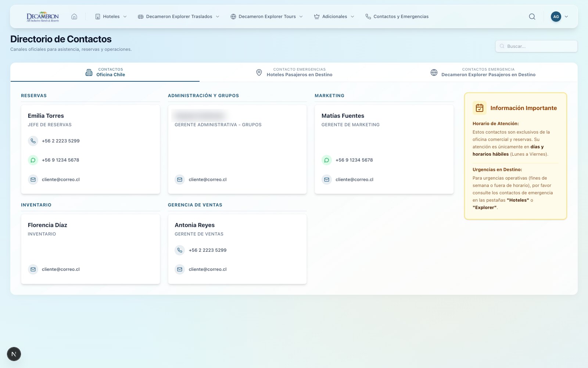Open search via magnifier icon in navbar
The width and height of the screenshot is (588, 368).
[532, 17]
